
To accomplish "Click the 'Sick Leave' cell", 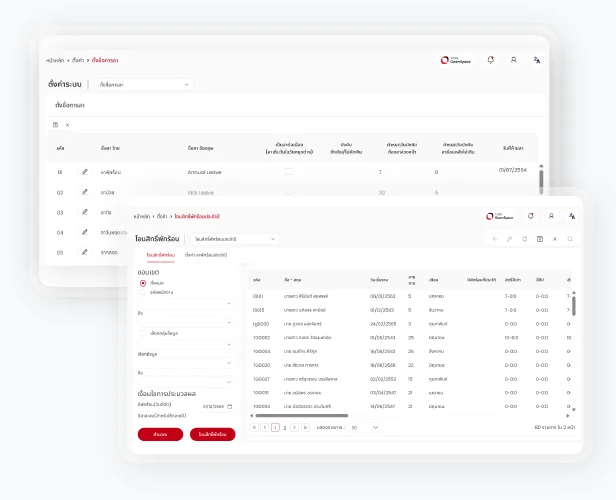I will [x=200, y=192].
